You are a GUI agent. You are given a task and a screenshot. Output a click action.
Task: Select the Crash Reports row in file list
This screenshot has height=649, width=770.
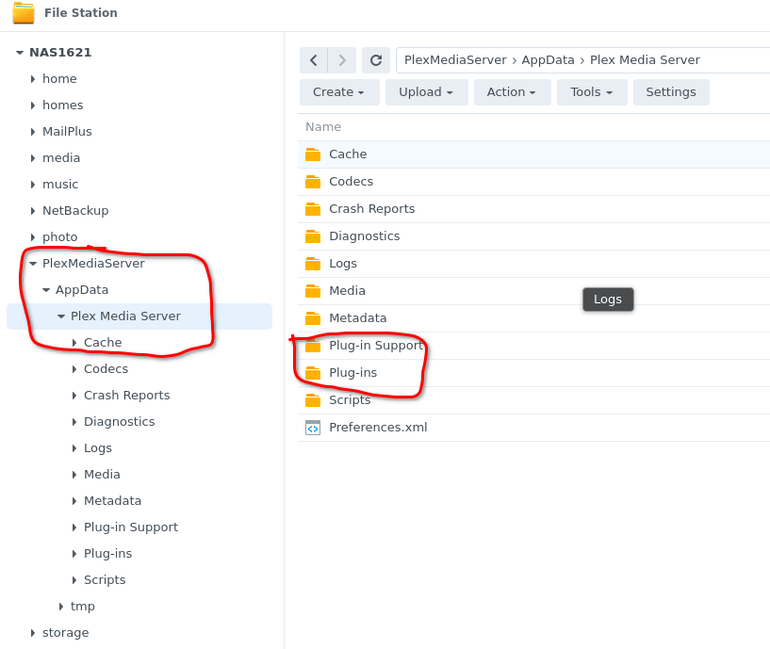(534, 209)
